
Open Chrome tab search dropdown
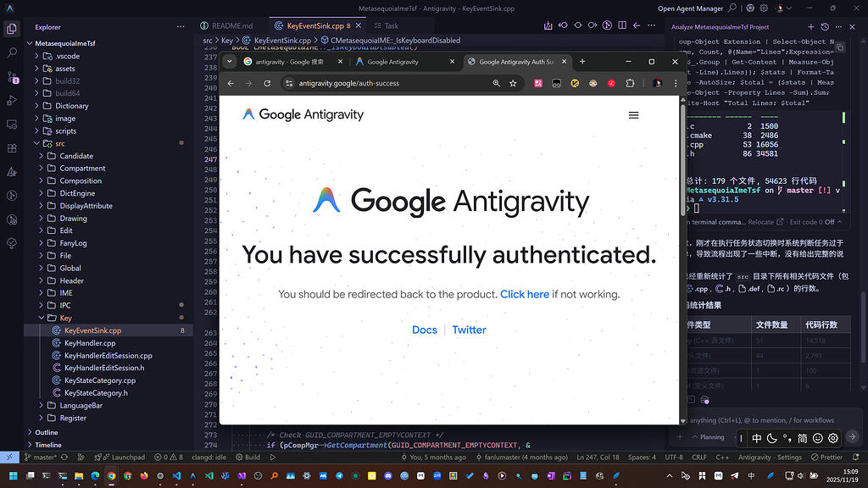(x=229, y=61)
